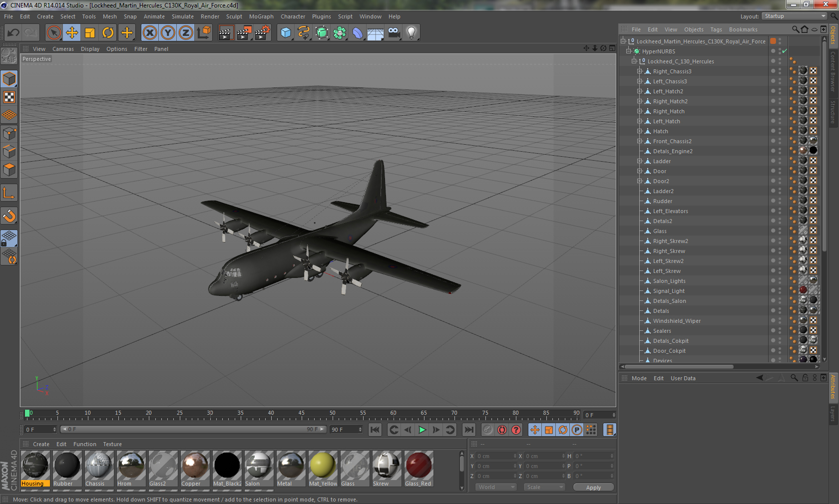Collapse the HyperNURBS tree node
Viewport: 839px width, 504px height.
click(629, 51)
